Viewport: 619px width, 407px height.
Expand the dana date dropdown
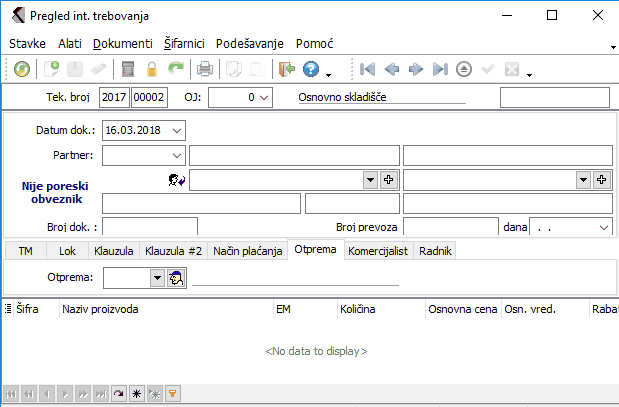pyautogui.click(x=603, y=227)
